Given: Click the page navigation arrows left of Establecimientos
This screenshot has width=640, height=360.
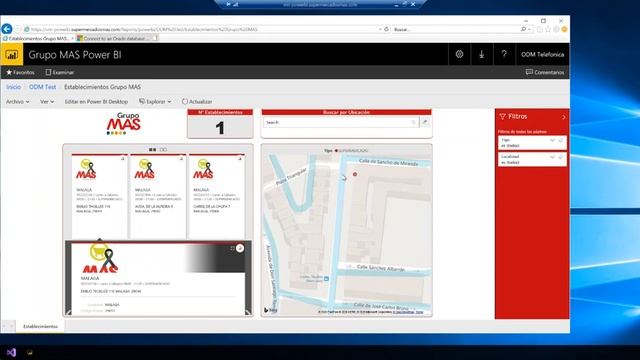Looking at the screenshot, I should pyautogui.click(x=8, y=326).
